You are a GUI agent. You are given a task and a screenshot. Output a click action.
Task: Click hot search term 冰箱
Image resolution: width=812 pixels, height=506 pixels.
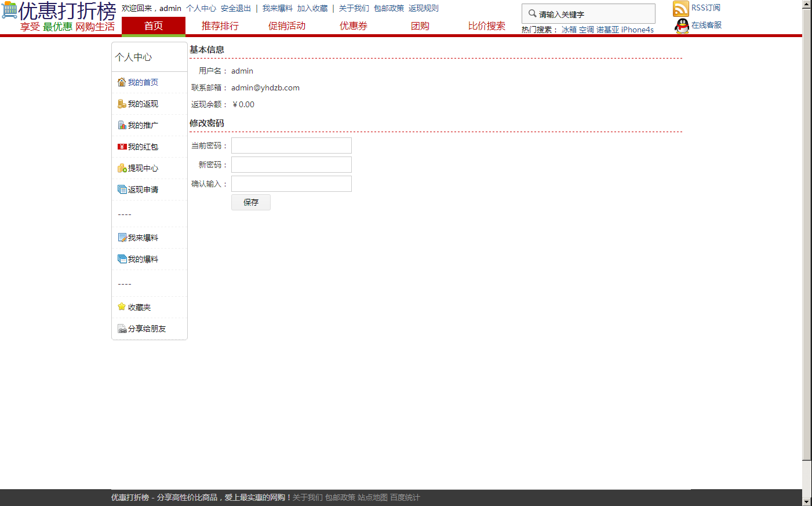coord(569,30)
